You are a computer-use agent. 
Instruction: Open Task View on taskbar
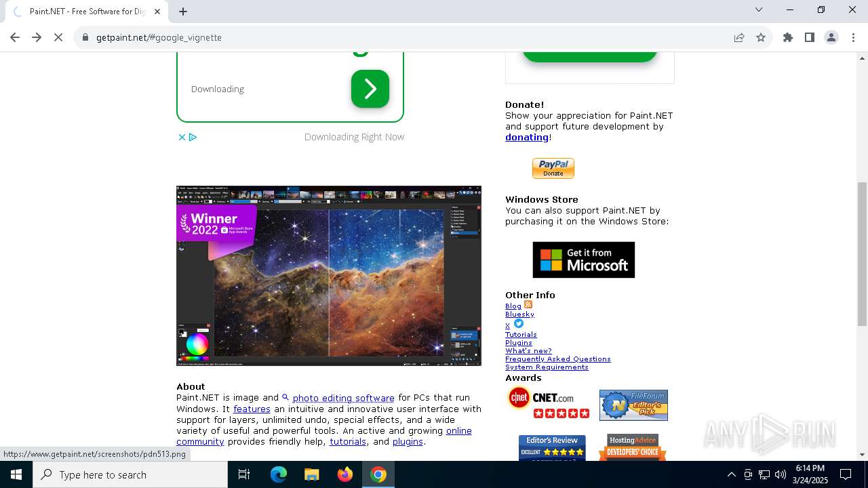pyautogui.click(x=244, y=474)
